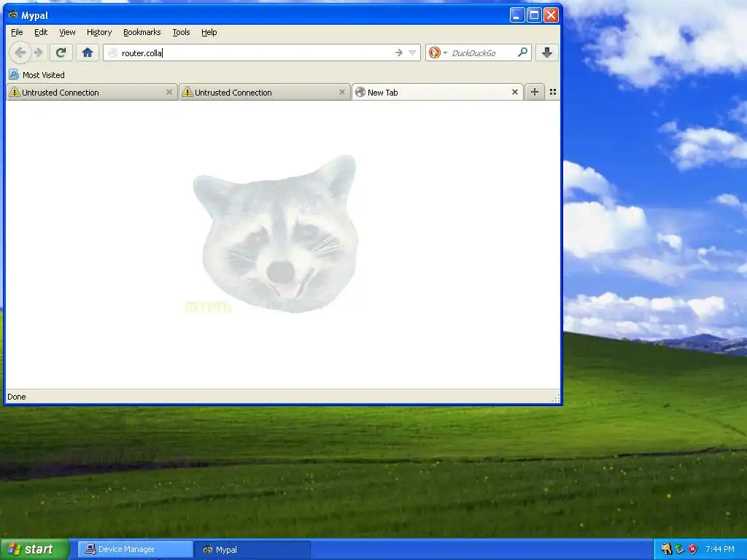The image size is (747, 560).
Task: Open the Home page button
Action: [x=88, y=52]
